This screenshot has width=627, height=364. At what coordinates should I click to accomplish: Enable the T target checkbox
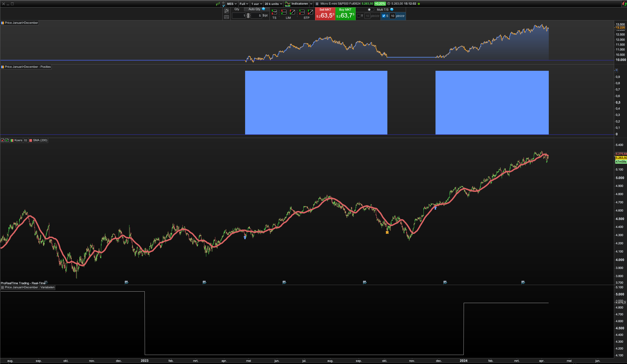pos(359,16)
